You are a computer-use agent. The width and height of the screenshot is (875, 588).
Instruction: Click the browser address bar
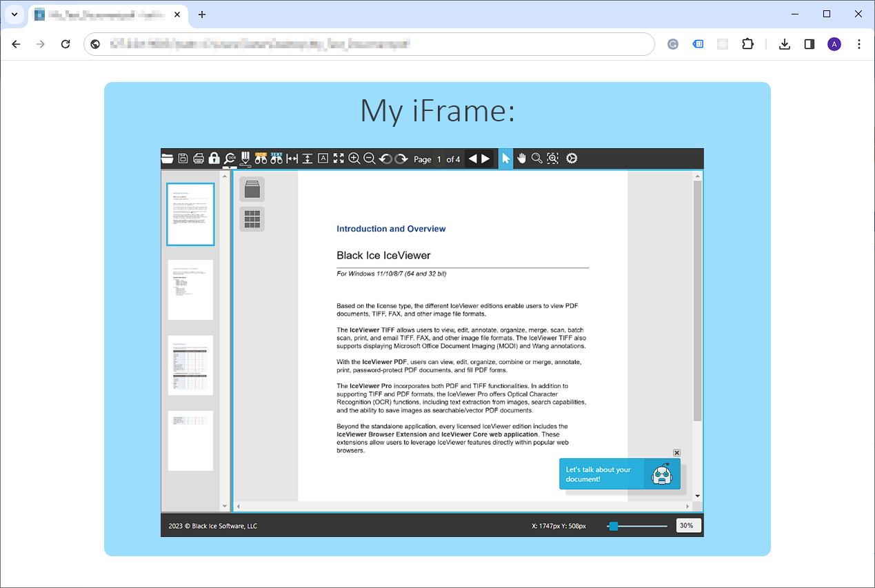pos(369,44)
